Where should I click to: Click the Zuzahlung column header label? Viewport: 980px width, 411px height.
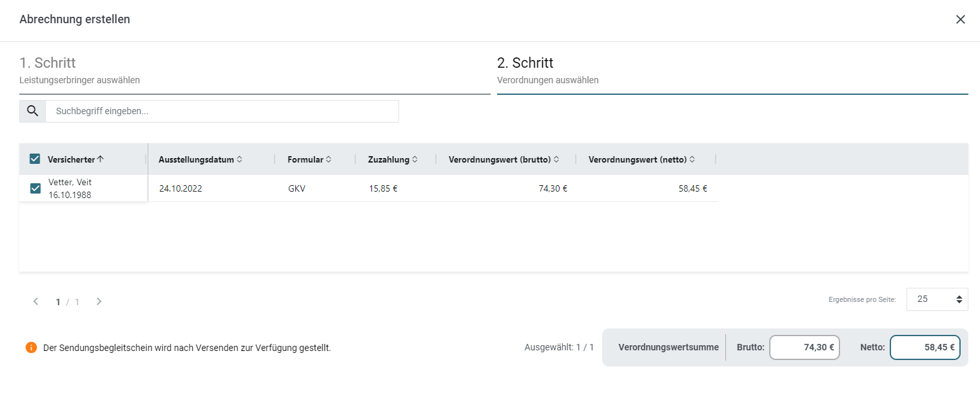pyautogui.click(x=389, y=159)
